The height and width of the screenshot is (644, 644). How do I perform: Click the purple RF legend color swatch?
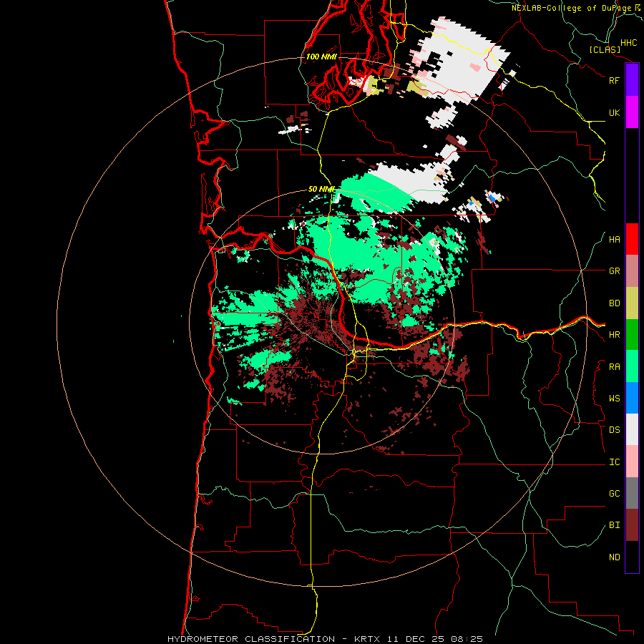[632, 80]
